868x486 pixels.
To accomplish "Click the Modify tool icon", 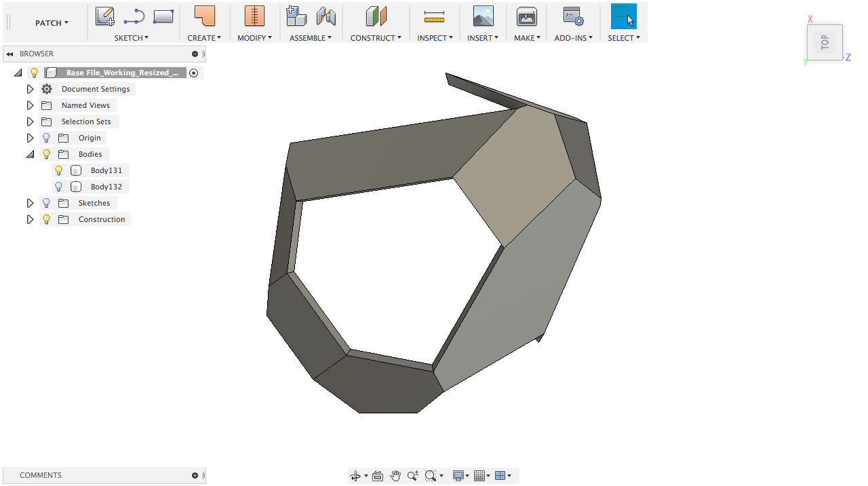I will 254,16.
